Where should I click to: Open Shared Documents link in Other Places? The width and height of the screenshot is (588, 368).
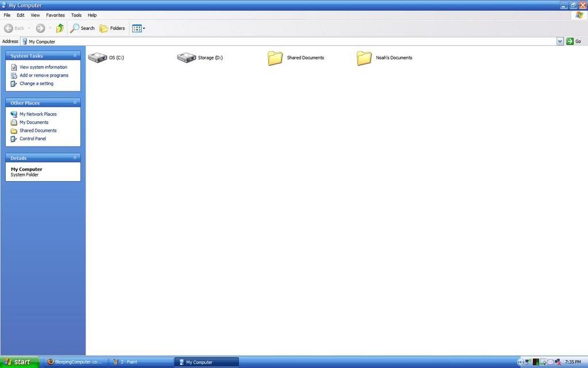(x=38, y=131)
